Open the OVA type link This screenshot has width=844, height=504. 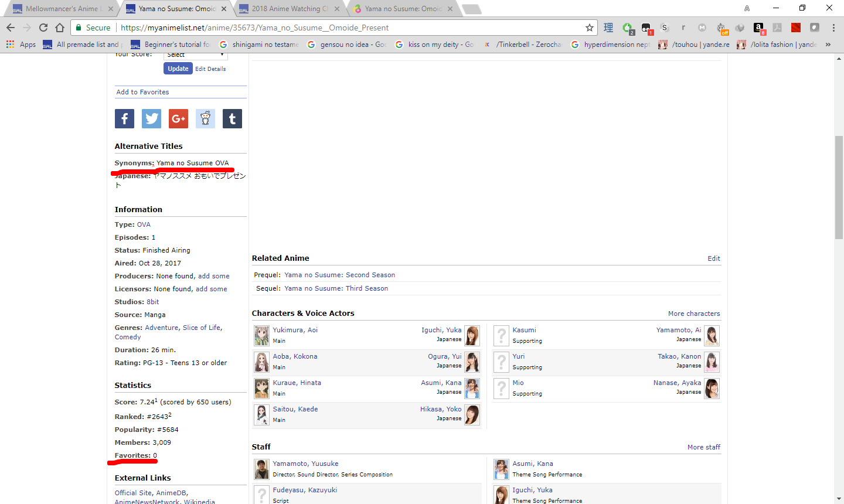pos(144,224)
